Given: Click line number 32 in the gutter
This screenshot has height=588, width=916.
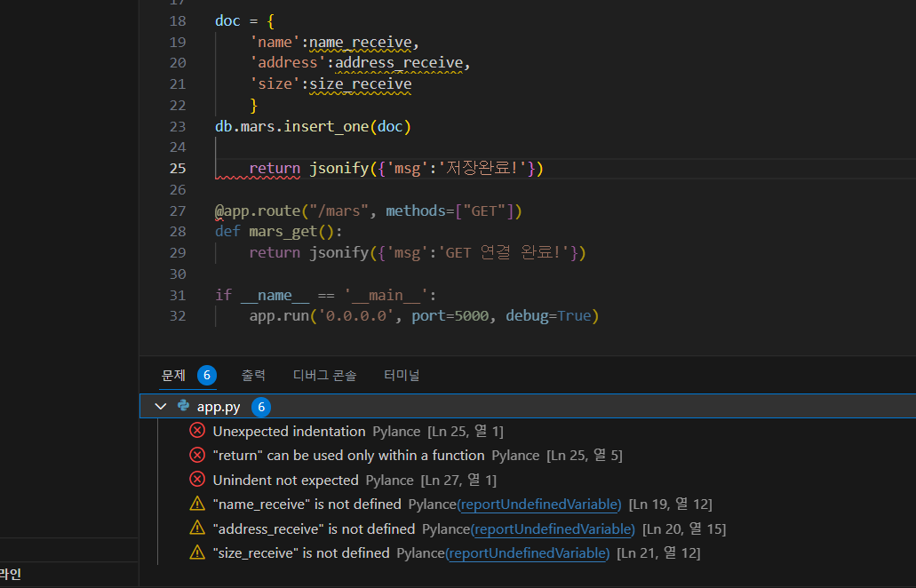Looking at the screenshot, I should pyautogui.click(x=178, y=316).
